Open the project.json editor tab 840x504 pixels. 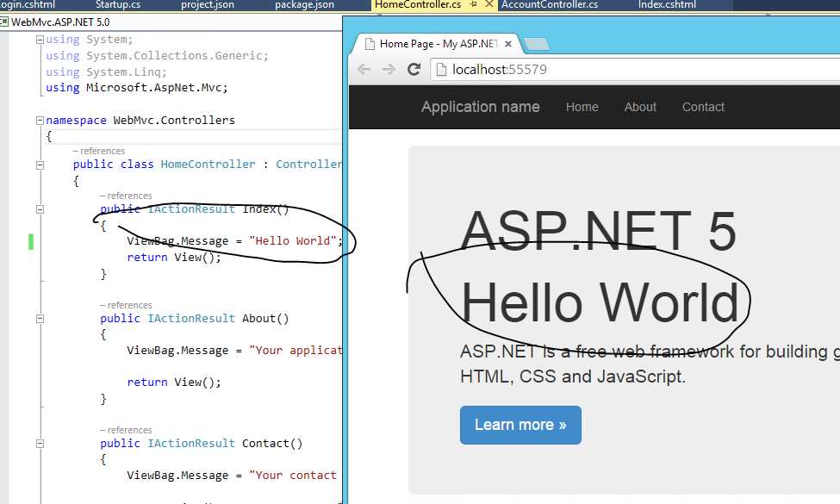click(208, 5)
